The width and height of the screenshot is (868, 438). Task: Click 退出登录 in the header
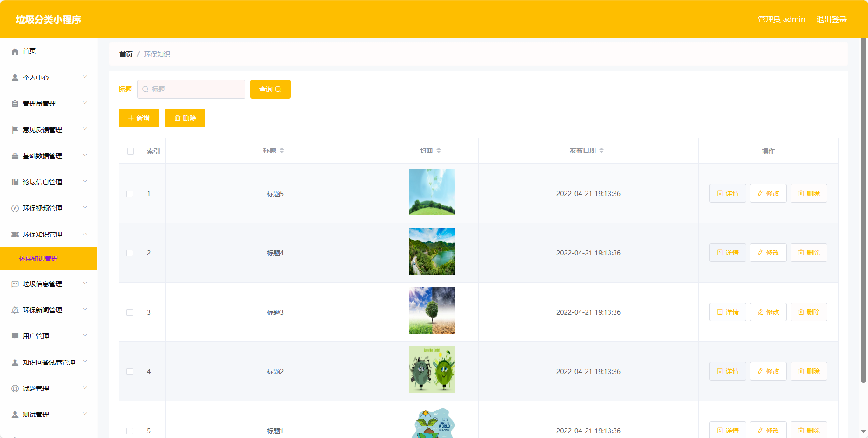click(831, 20)
